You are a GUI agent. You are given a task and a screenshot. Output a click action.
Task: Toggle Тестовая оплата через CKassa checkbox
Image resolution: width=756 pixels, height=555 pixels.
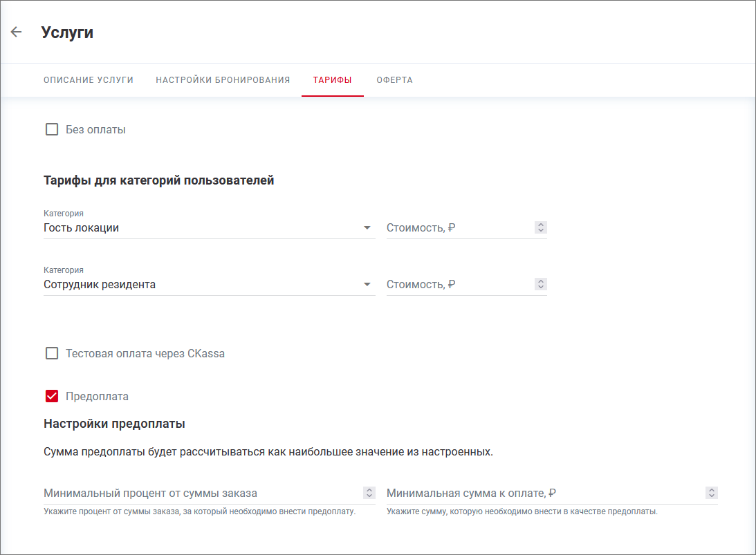(52, 353)
